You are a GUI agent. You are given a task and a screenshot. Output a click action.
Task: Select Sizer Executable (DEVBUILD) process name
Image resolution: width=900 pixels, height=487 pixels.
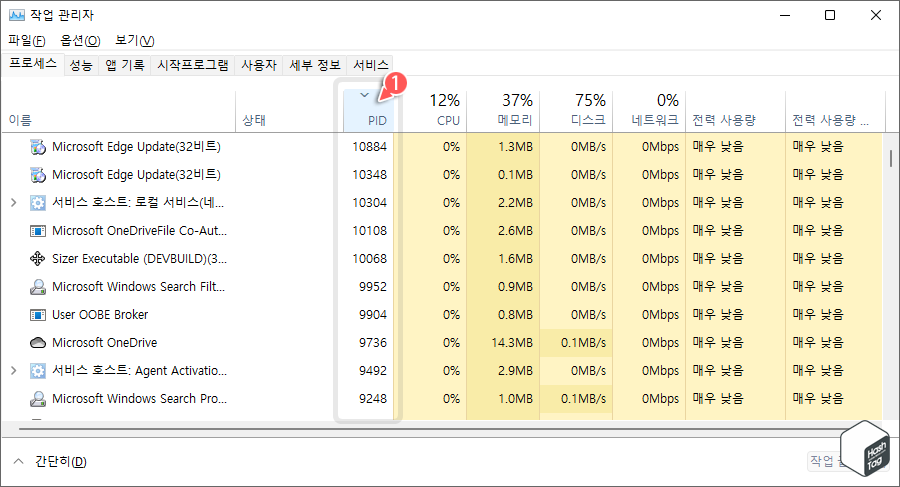[x=139, y=259]
